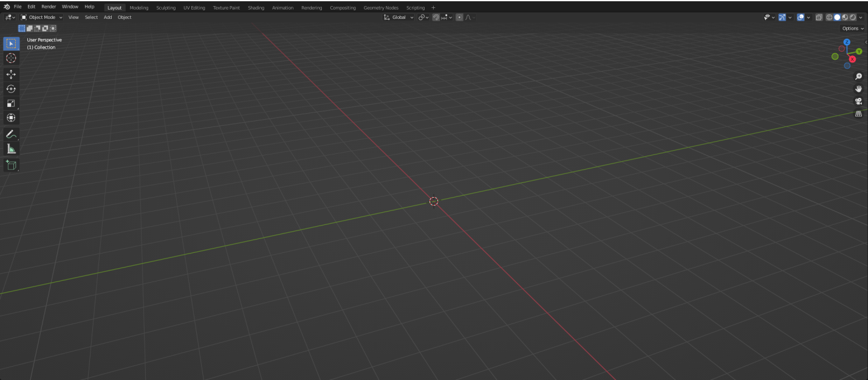Switch to the Sculpting workspace tab
The width and height of the screenshot is (868, 380).
point(166,8)
